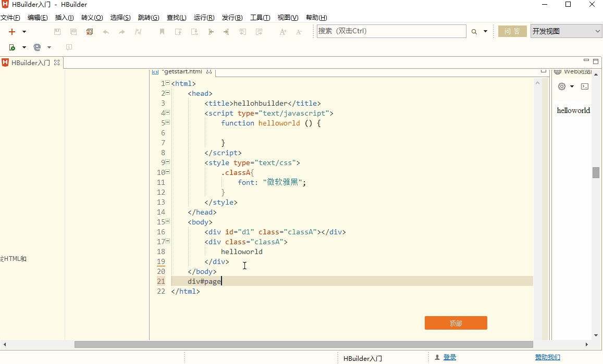Open the 文件(F) menu

pos(10,18)
